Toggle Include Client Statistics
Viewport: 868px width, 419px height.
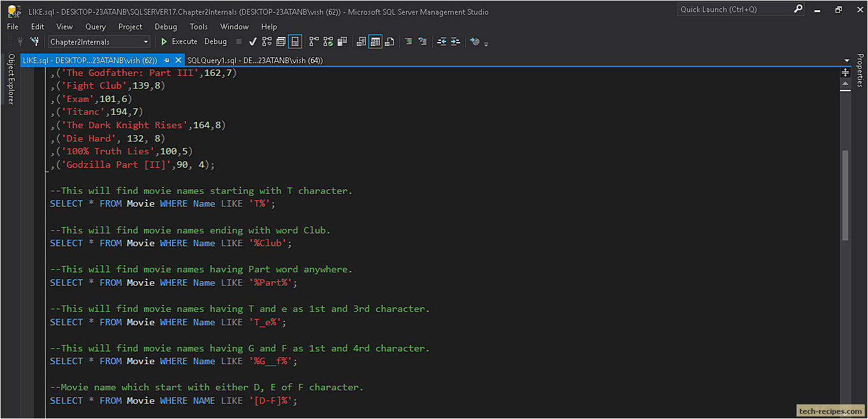[x=342, y=41]
